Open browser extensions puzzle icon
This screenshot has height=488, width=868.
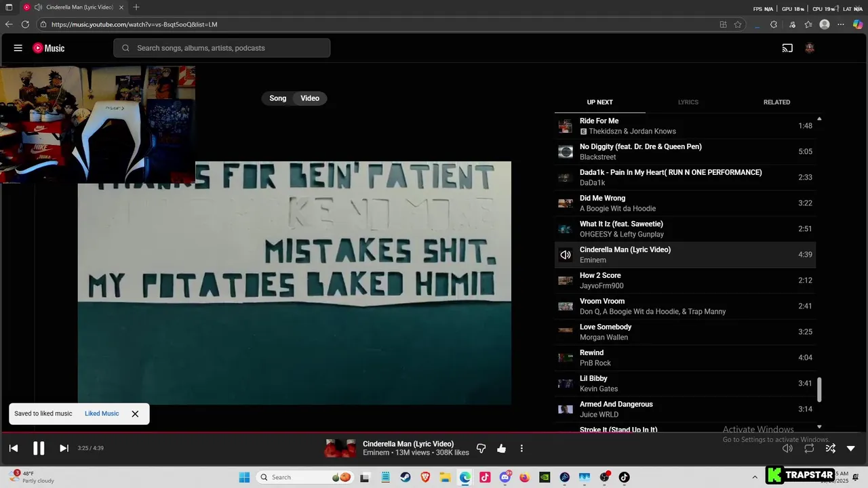pos(774,24)
